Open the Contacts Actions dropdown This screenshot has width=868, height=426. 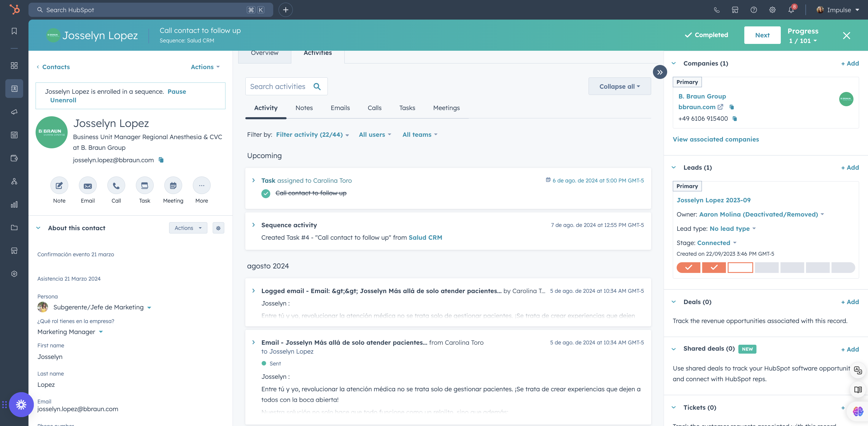coord(205,67)
